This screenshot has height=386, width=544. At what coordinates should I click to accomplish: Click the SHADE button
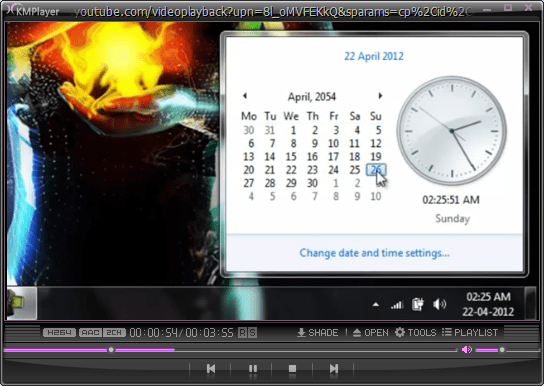click(318, 333)
